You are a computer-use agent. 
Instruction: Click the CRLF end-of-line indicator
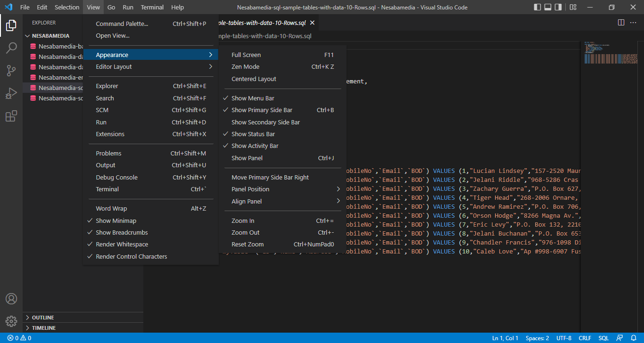pos(585,338)
